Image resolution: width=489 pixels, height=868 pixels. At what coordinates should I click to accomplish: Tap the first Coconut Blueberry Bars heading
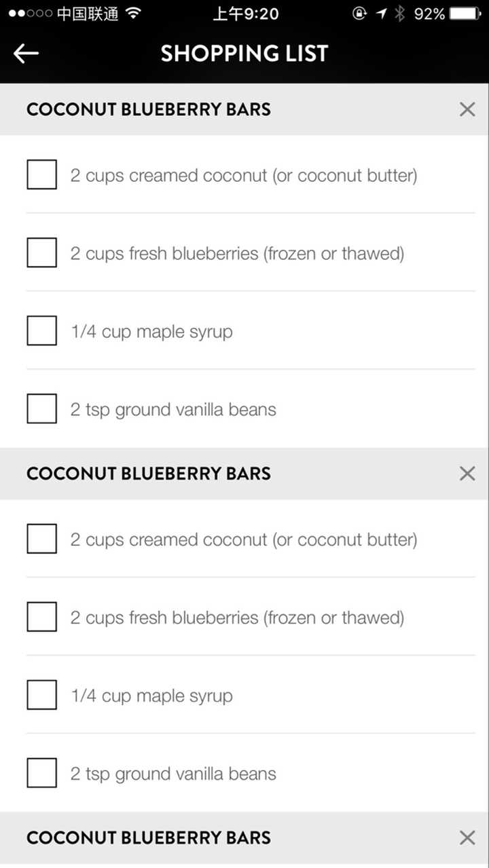coord(149,109)
